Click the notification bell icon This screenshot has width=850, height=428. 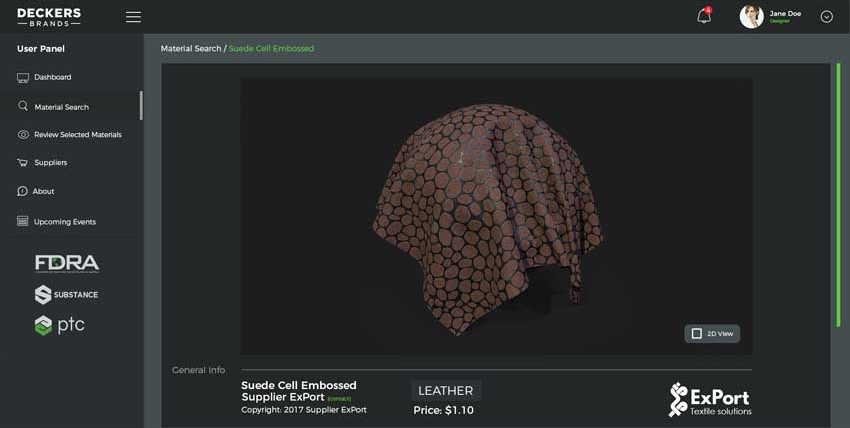(704, 16)
